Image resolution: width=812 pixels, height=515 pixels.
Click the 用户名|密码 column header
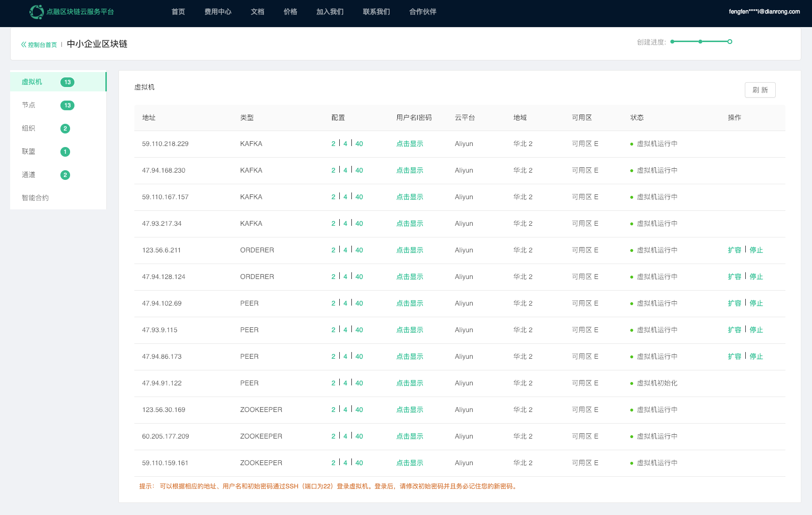[414, 118]
